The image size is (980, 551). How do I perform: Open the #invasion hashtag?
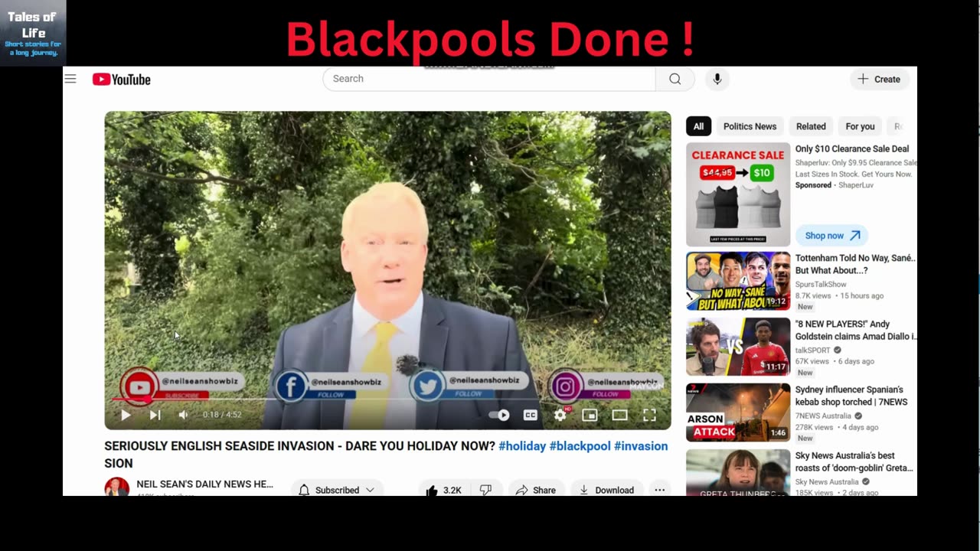641,446
